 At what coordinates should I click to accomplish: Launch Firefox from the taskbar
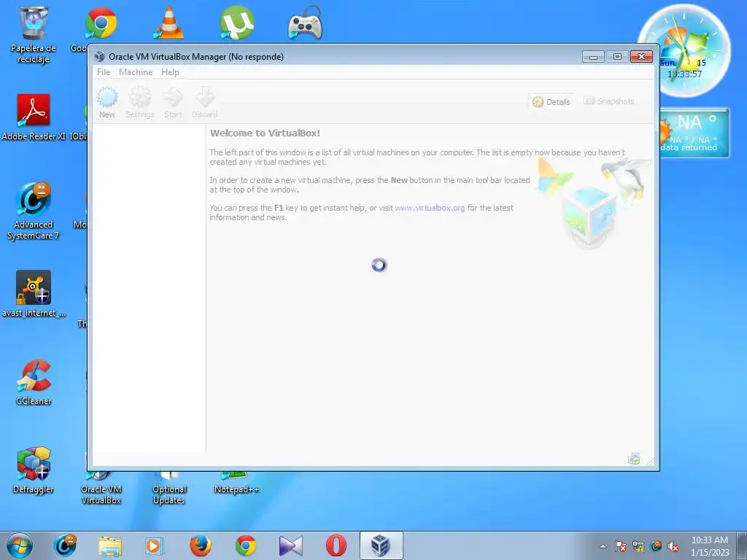point(201,545)
